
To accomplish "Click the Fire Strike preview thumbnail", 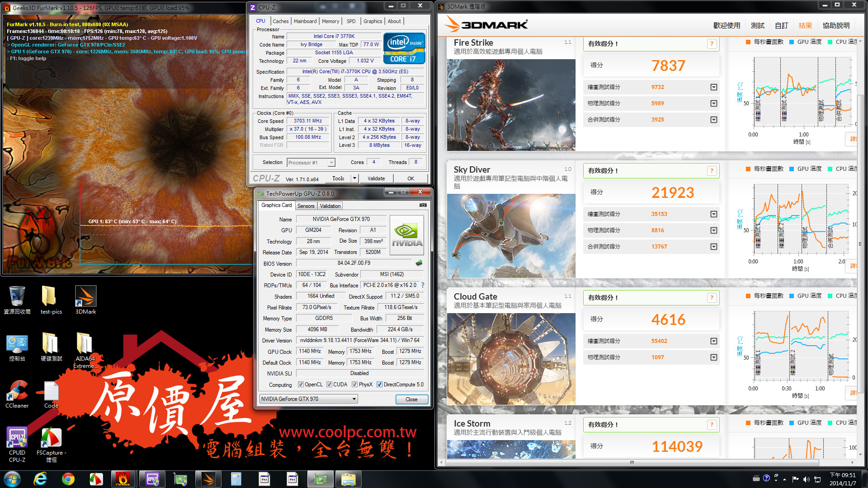I will pyautogui.click(x=511, y=105).
